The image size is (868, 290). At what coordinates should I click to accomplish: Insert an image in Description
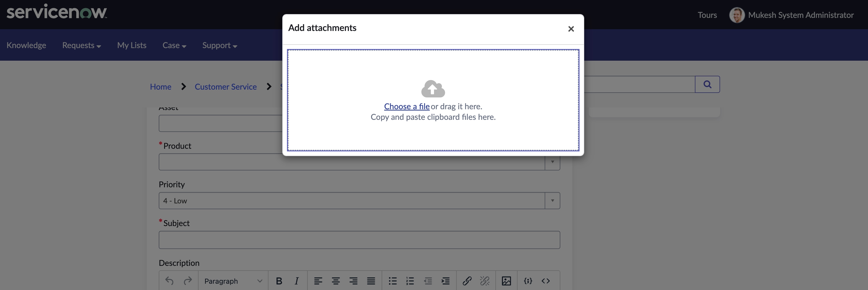(x=506, y=281)
